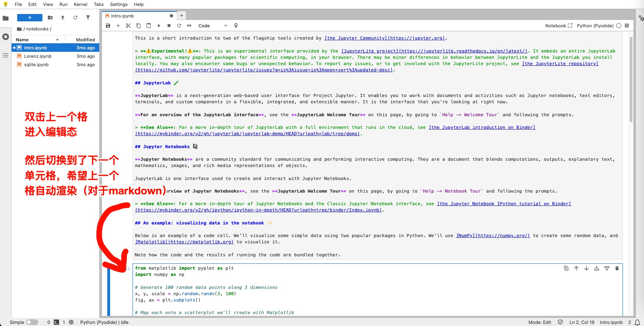644x326 pixels.
Task: Click Python (Pyodide) | Idle status text
Action: click(104, 322)
